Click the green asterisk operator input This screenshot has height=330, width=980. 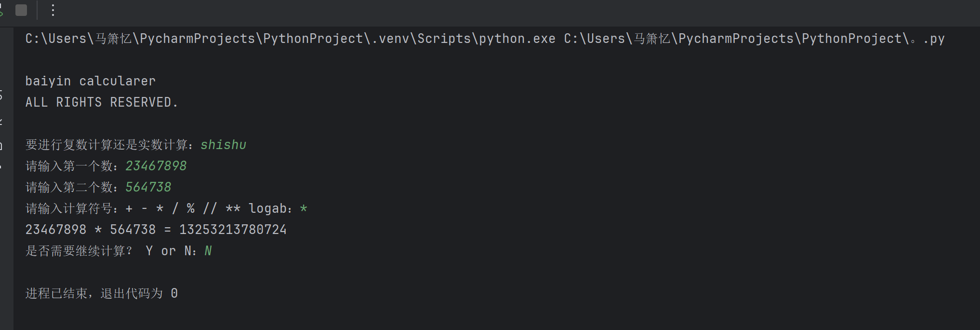[x=304, y=208]
